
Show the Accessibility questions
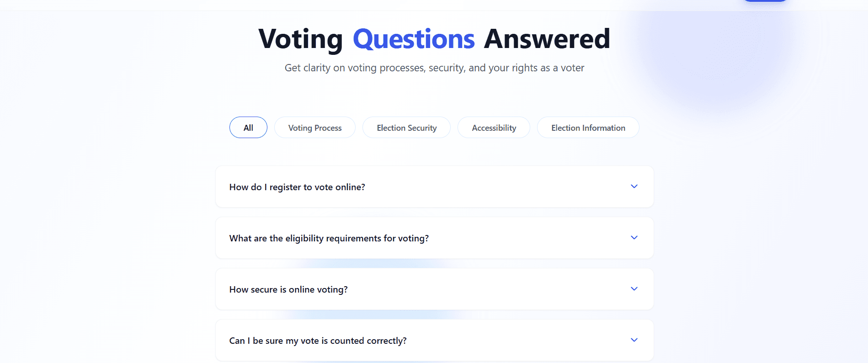coord(494,128)
